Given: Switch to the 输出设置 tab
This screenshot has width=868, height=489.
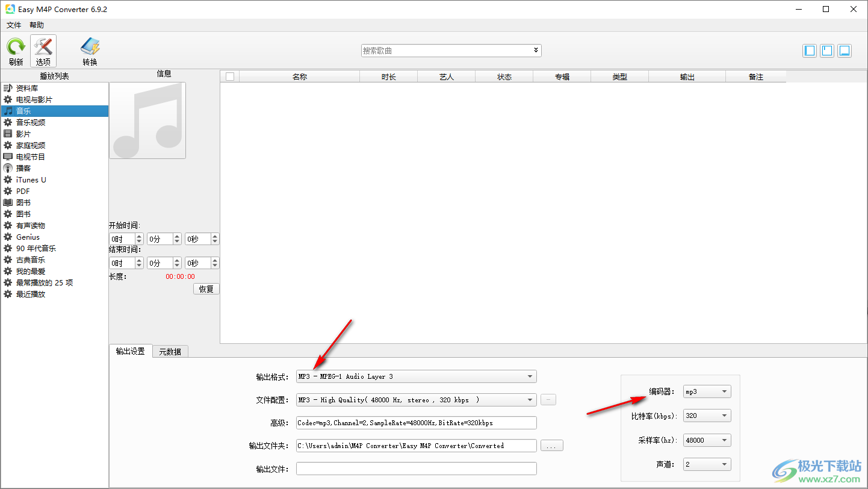Looking at the screenshot, I should [x=131, y=351].
